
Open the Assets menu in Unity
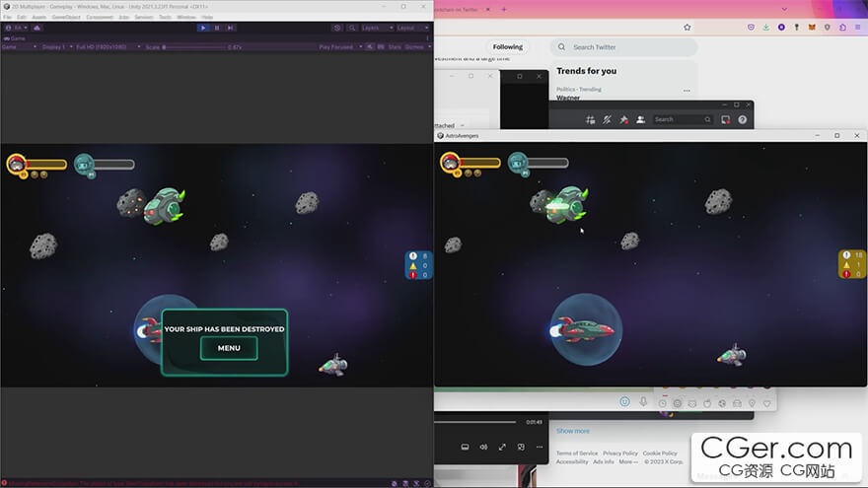click(39, 17)
